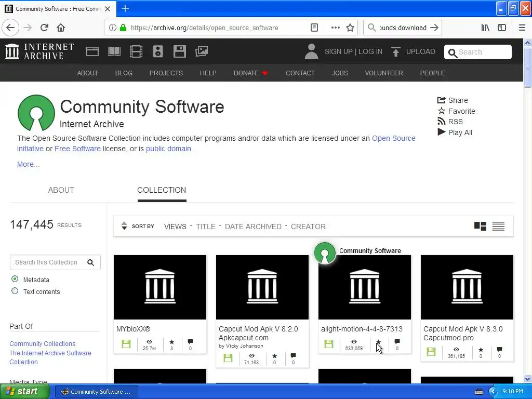Open the Internet Archive web icon
Screen dimensions: 532x399
92,51
